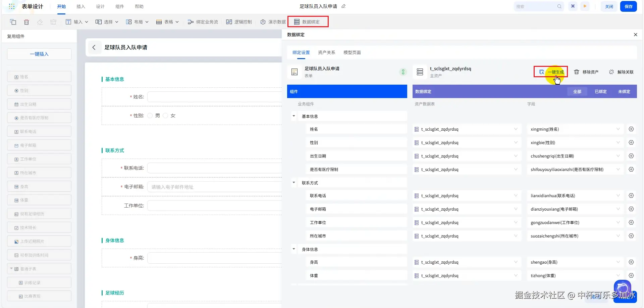
Task: Collapse the 基本信息 tree group
Action: coord(294,116)
